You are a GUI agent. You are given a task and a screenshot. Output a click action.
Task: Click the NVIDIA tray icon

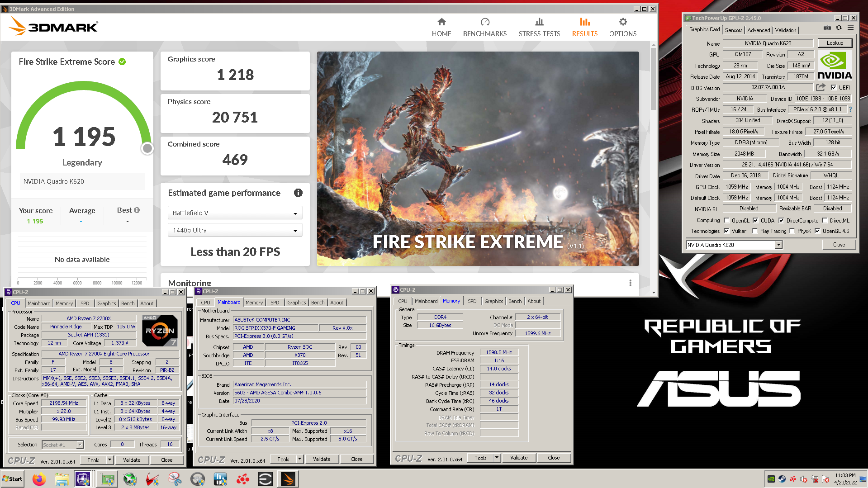(771, 479)
